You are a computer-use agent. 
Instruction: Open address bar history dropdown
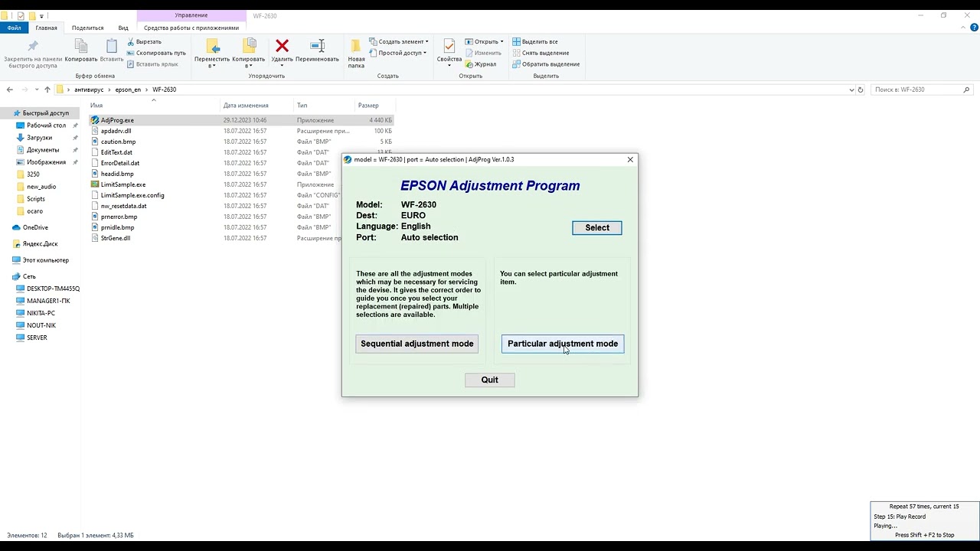click(x=851, y=90)
